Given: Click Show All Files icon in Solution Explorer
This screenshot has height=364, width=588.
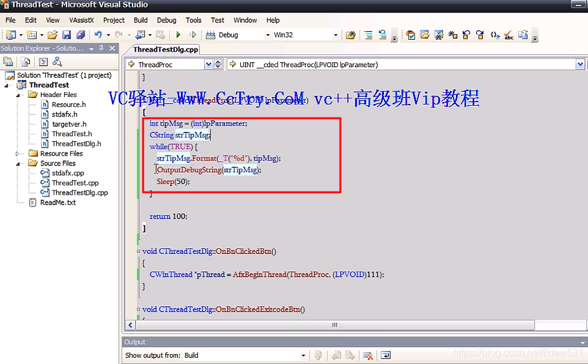Looking at the screenshot, I should (x=25, y=62).
